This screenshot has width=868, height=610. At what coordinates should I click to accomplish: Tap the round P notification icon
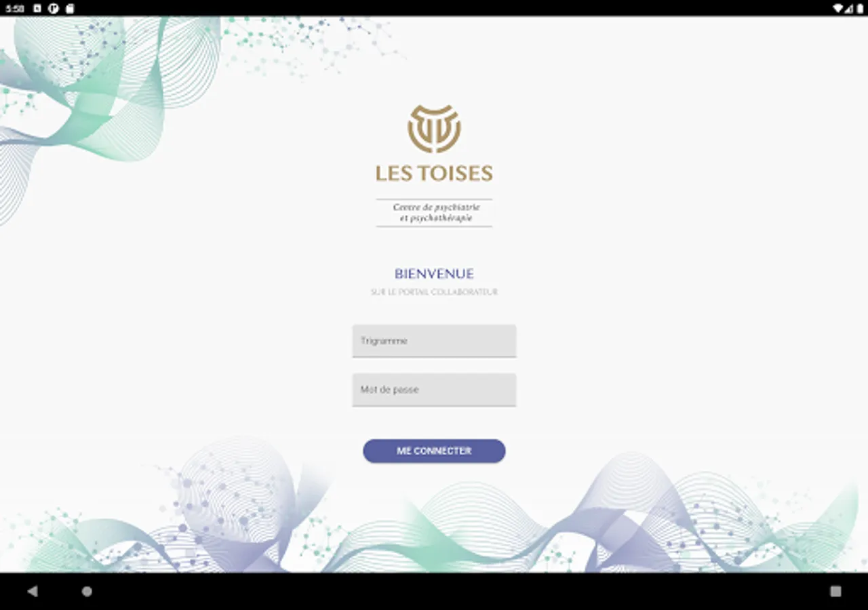pos(54,9)
